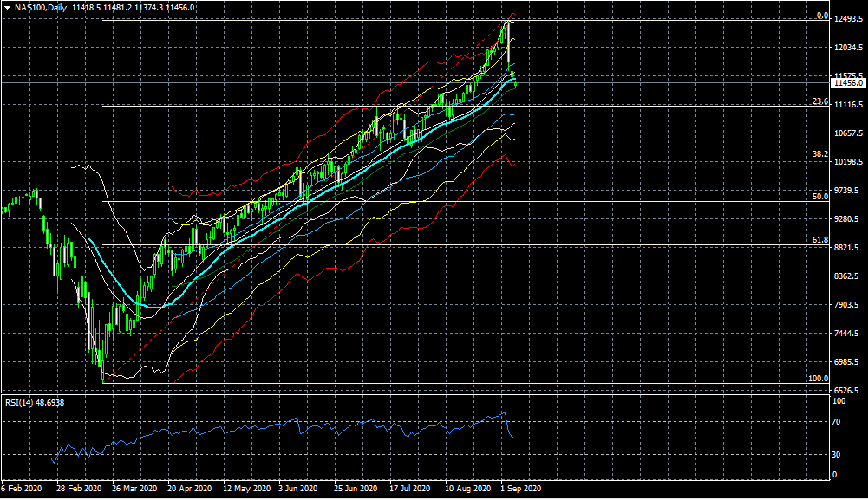Click the RSI(14) 48.6938 indicator label

coord(35,403)
